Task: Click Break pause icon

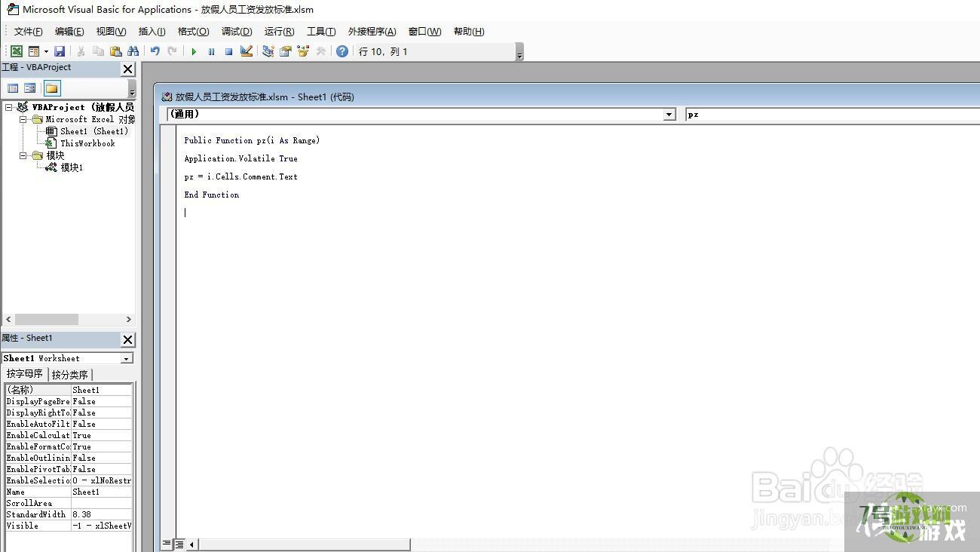Action: (x=211, y=51)
